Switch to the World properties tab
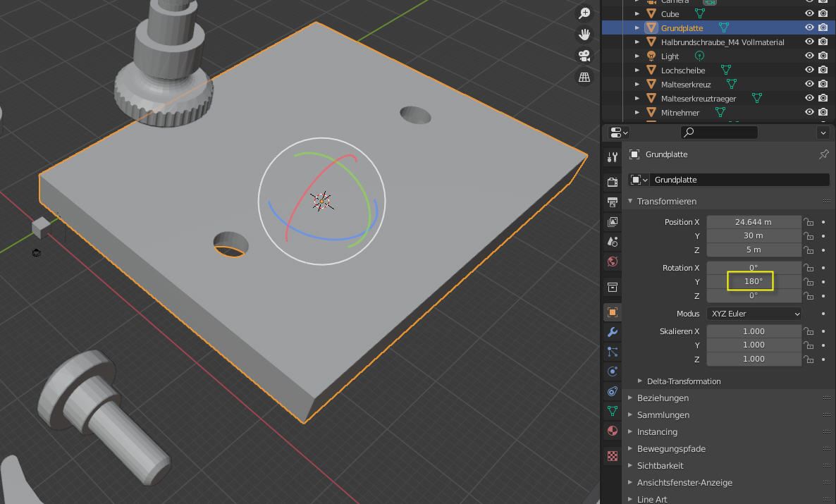 click(613, 262)
